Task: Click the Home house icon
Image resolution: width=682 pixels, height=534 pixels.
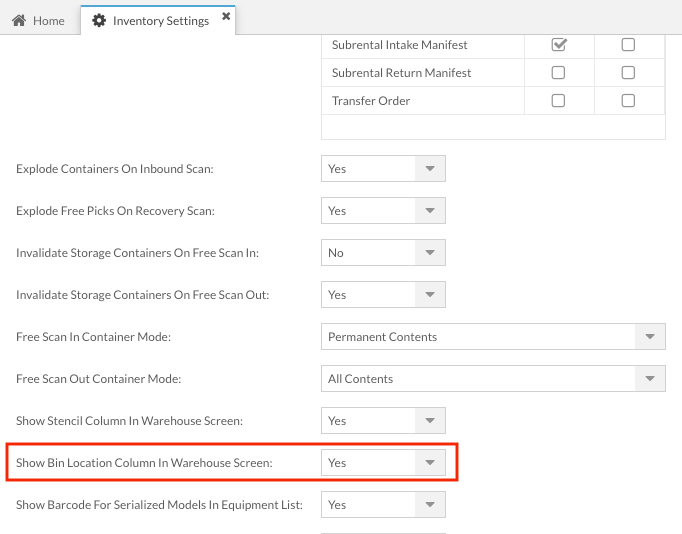Action: click(19, 20)
